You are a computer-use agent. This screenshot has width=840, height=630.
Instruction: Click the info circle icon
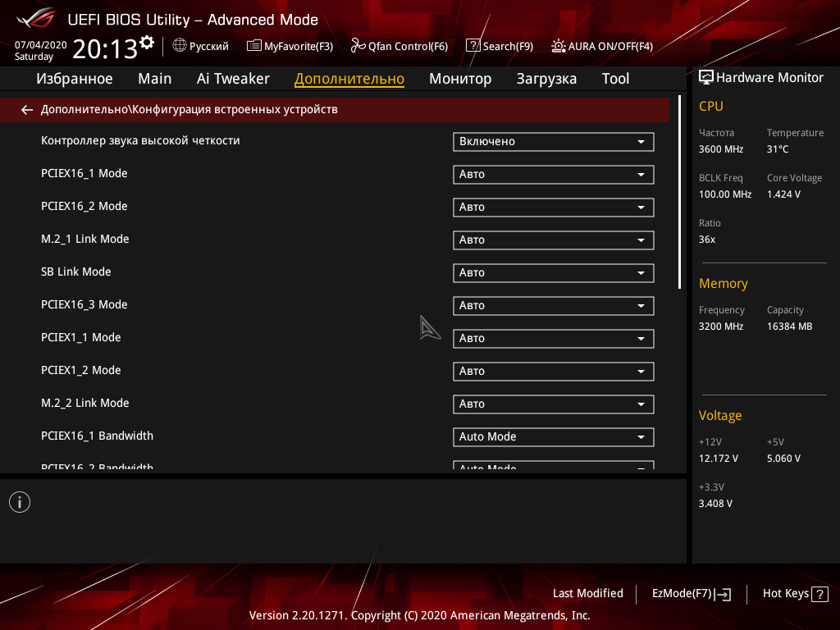(x=20, y=502)
